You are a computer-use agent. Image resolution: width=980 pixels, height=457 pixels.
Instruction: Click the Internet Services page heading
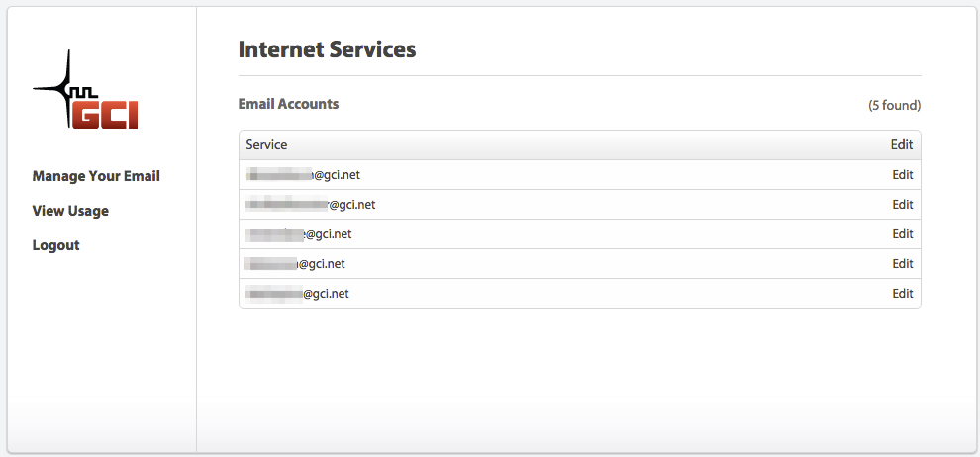pyautogui.click(x=327, y=49)
